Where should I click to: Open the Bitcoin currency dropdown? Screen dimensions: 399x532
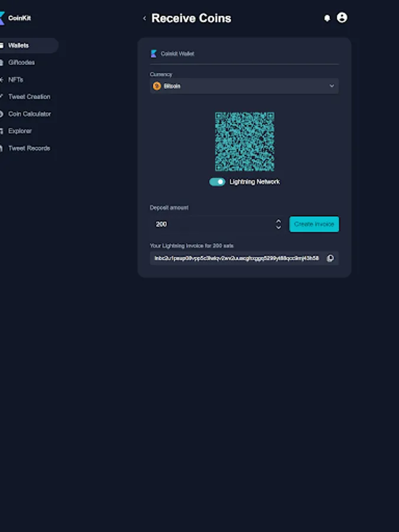point(244,86)
